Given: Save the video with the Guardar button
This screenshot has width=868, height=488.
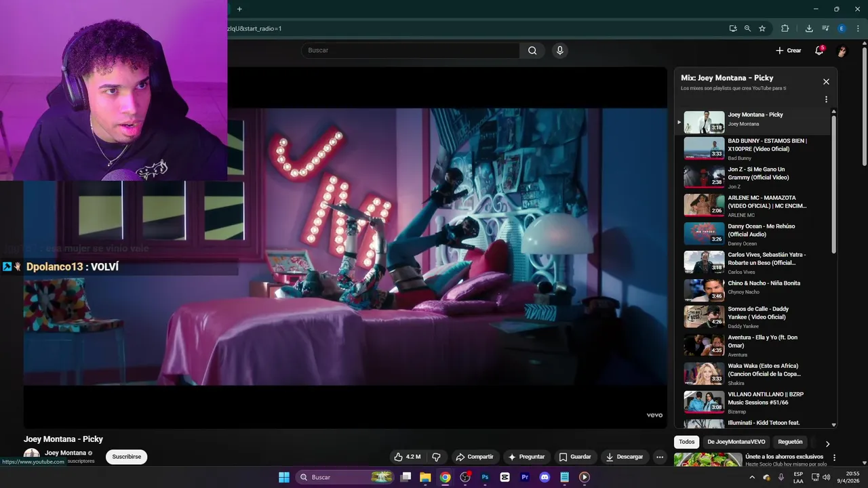Looking at the screenshot, I should pos(575,457).
